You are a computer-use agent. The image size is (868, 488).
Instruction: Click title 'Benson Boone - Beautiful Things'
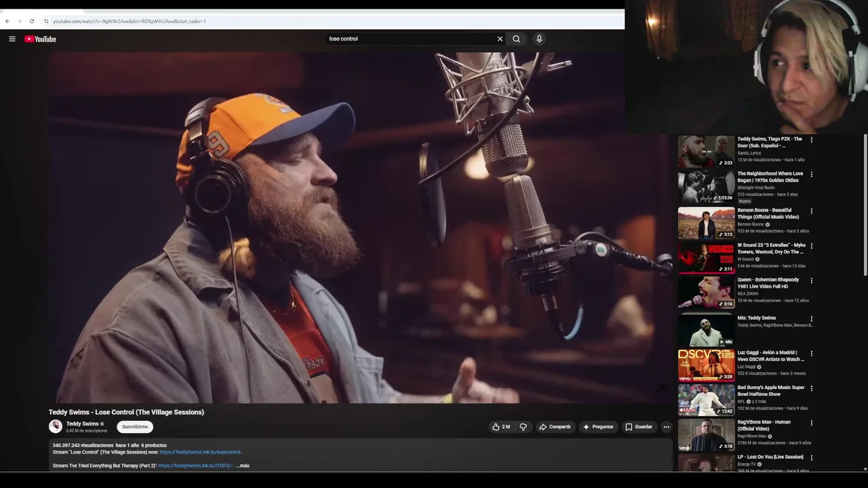[x=768, y=213]
